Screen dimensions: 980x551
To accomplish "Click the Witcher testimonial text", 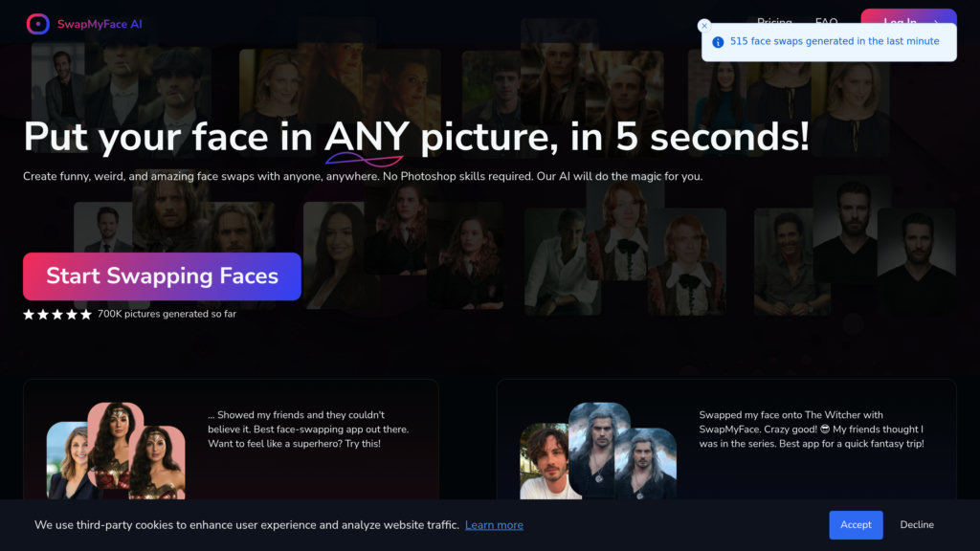I will [812, 430].
